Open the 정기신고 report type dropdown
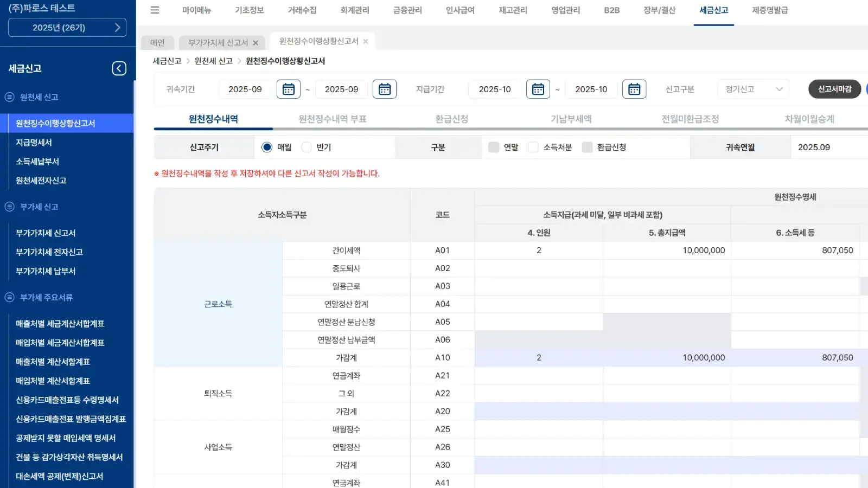This screenshot has height=488, width=868. click(753, 89)
